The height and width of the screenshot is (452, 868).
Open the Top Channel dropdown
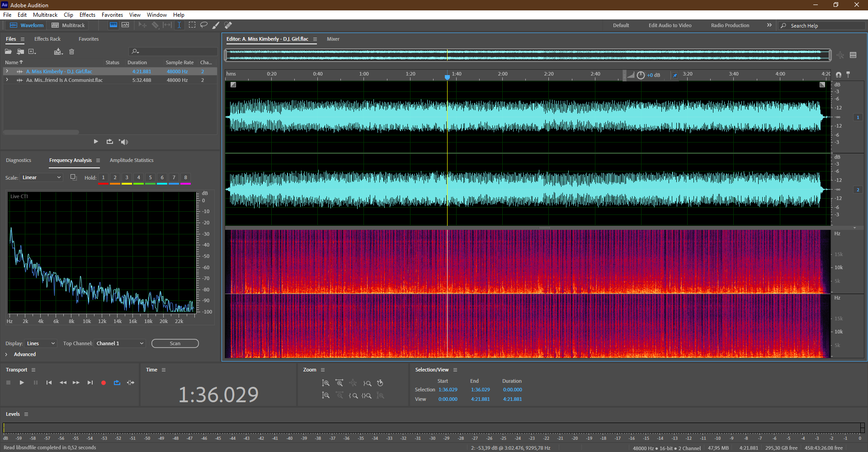coord(120,343)
